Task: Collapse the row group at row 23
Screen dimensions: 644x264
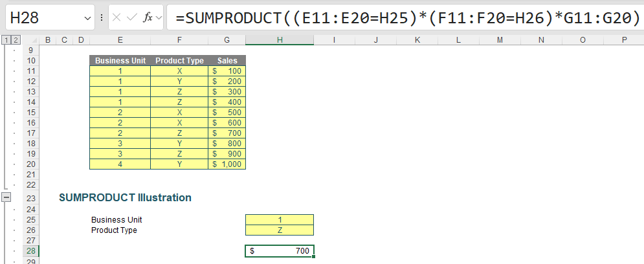Action: (6, 197)
